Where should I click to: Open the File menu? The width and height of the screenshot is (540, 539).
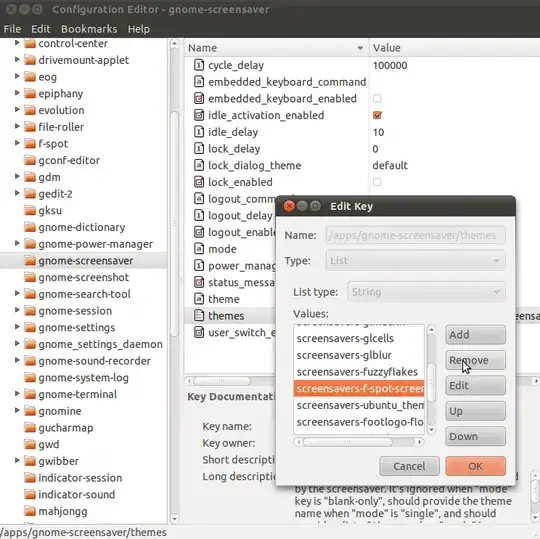click(x=12, y=29)
